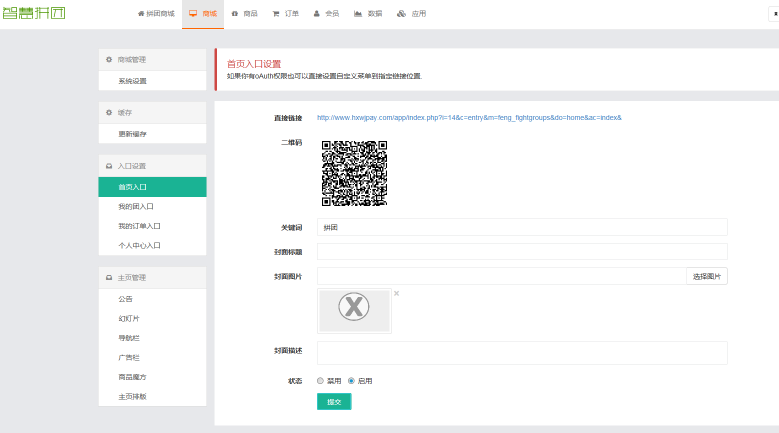Image resolution: width=779 pixels, height=433 pixels.
Task: Select the 商城 monitor tab
Action: (203, 14)
